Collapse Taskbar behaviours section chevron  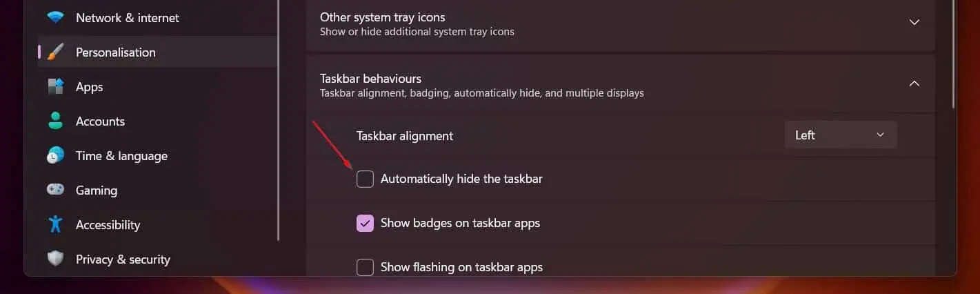[x=914, y=84]
